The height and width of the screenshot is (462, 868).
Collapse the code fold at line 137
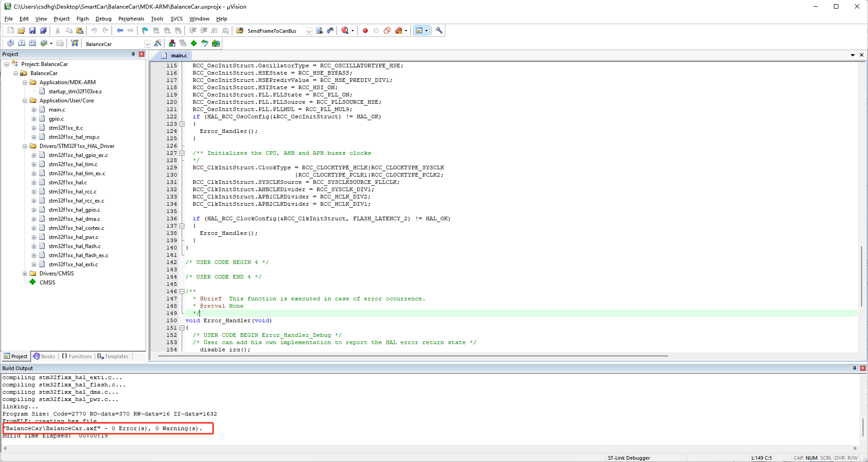[182, 226]
